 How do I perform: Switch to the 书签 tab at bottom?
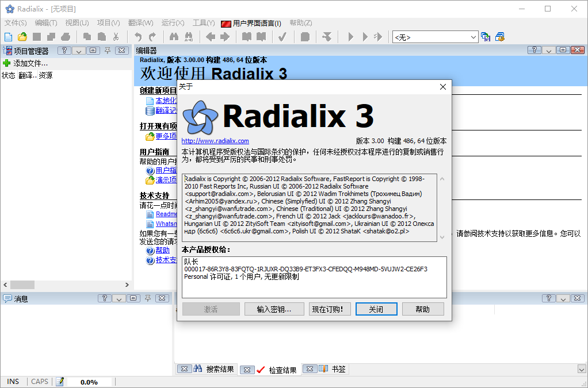338,369
